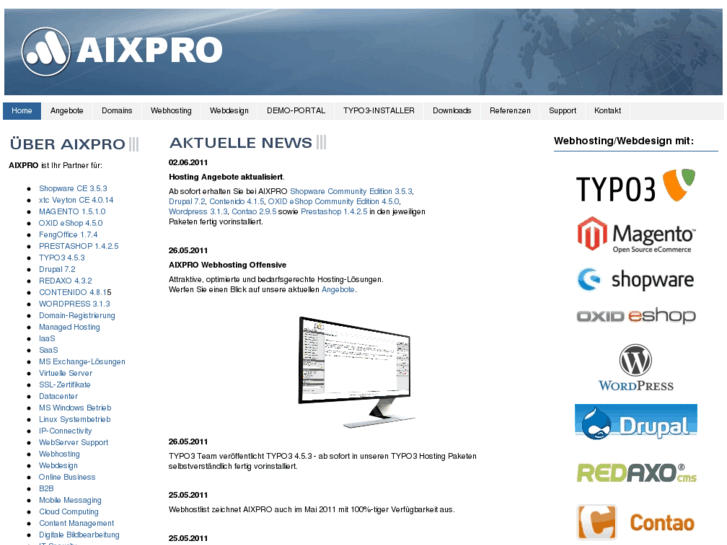Open the Drupal 7.2 sidebar link
The image size is (727, 545).
point(57,269)
